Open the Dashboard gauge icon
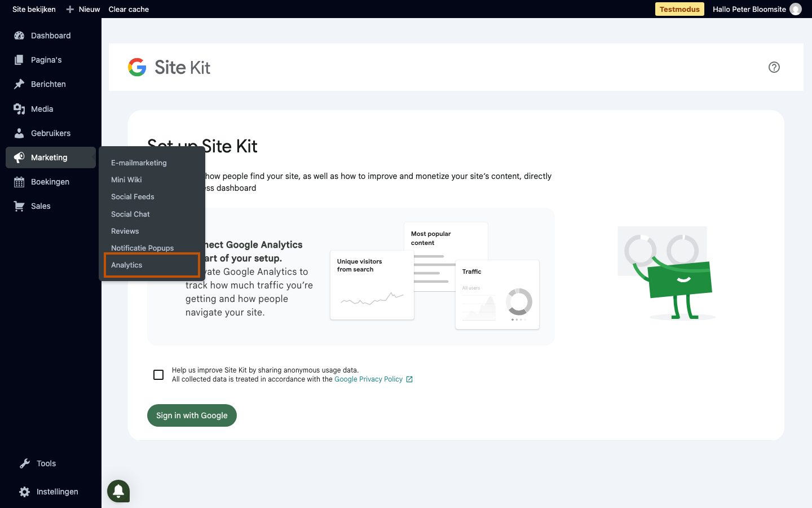Viewport: 812px width, 508px height. pos(19,36)
